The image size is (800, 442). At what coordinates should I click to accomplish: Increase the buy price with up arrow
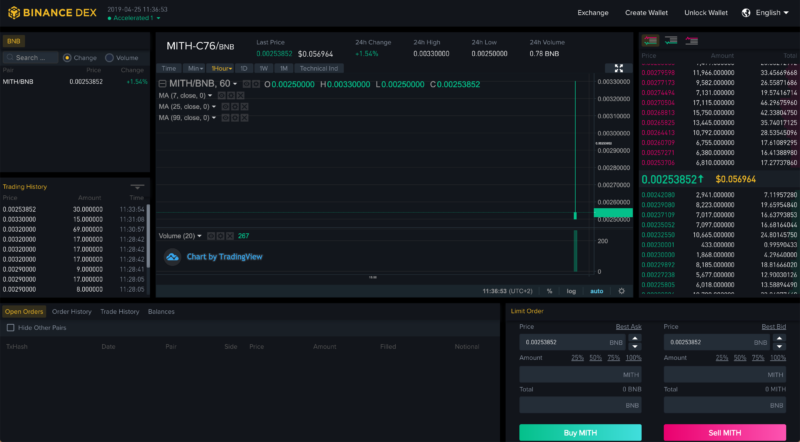coord(635,338)
